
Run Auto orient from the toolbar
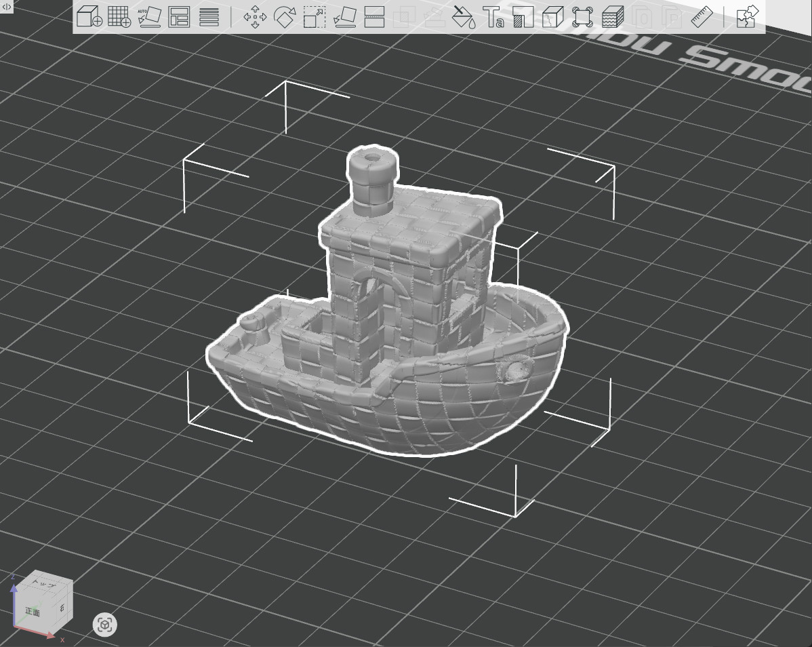click(149, 17)
